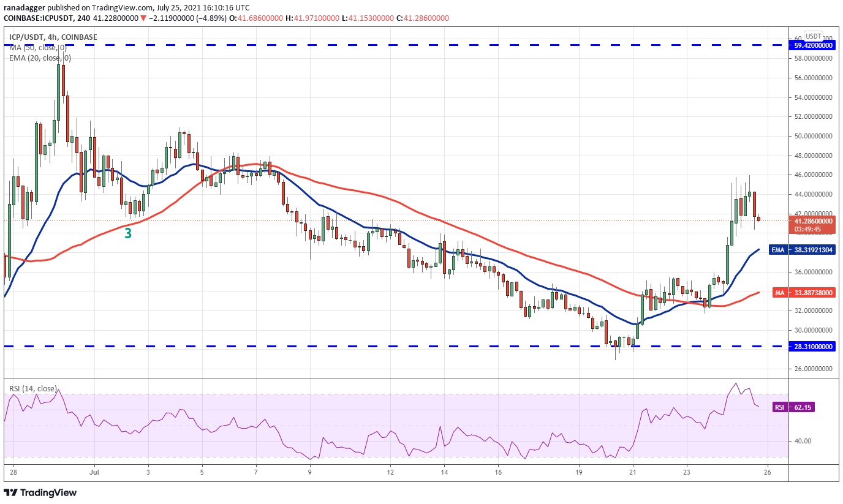The width and height of the screenshot is (843, 504).
Task: Click the 21 date label on the time axis
Action: (x=633, y=472)
